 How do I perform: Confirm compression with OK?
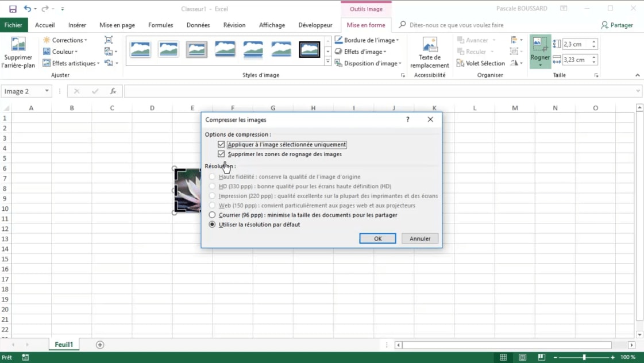[377, 238]
